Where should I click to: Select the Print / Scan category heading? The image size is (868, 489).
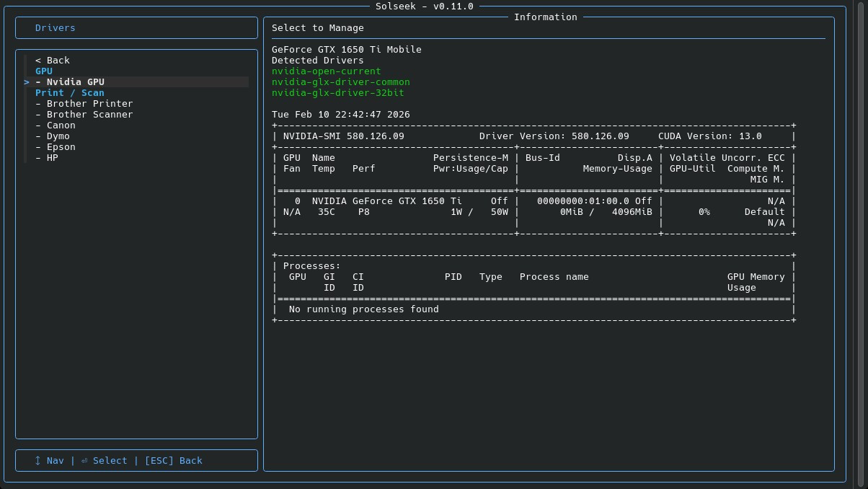point(69,93)
